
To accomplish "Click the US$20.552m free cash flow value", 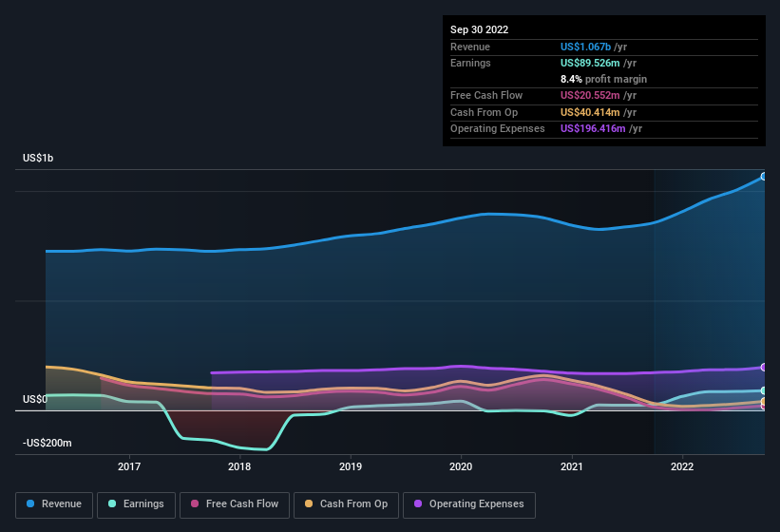I will coord(590,95).
